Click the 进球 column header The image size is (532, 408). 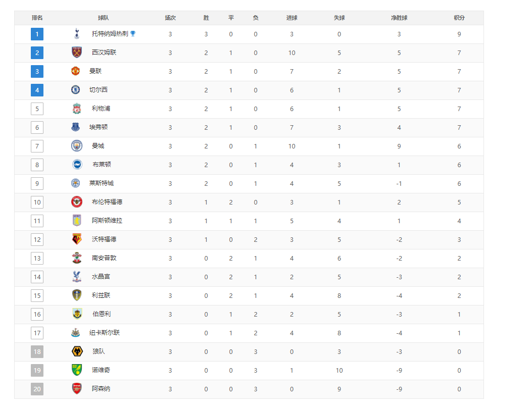(x=292, y=18)
